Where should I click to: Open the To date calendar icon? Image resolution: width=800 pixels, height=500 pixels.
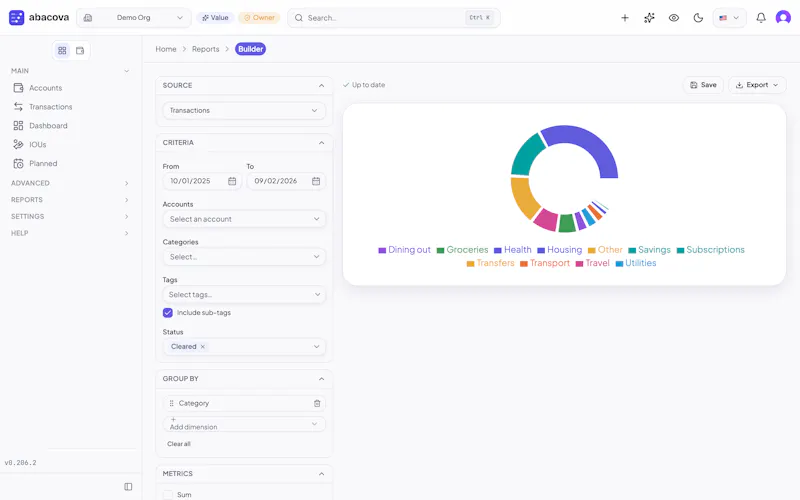(x=316, y=181)
